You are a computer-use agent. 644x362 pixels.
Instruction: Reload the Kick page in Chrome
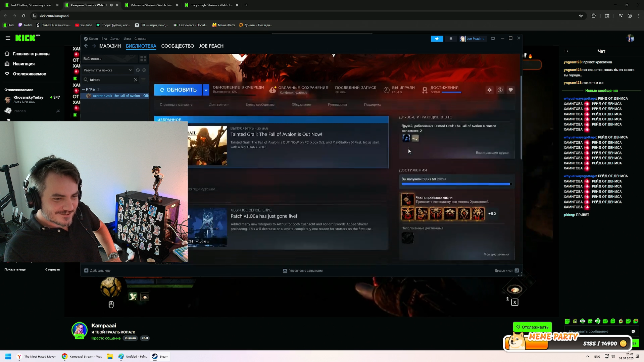click(x=23, y=16)
